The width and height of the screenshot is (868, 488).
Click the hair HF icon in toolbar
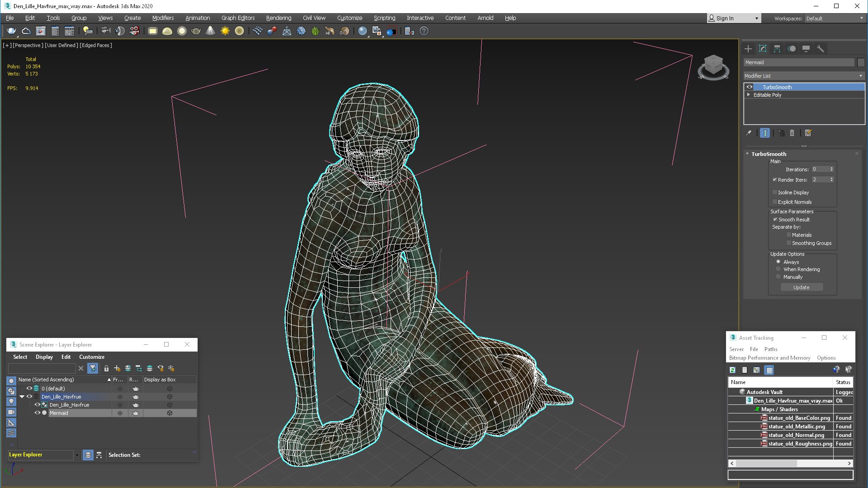click(330, 31)
